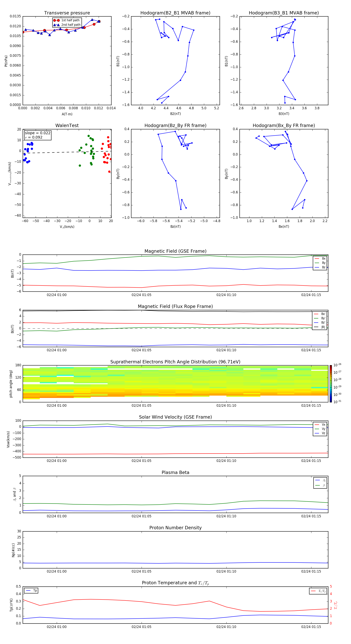Click the 'Vy' legend entry
This screenshot has width=351, height=644.
click(320, 429)
